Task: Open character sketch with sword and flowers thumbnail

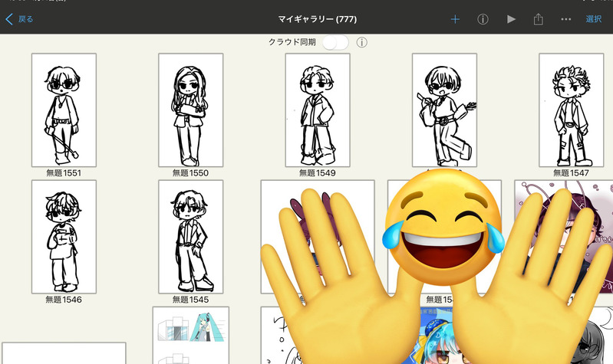Action: (444, 110)
